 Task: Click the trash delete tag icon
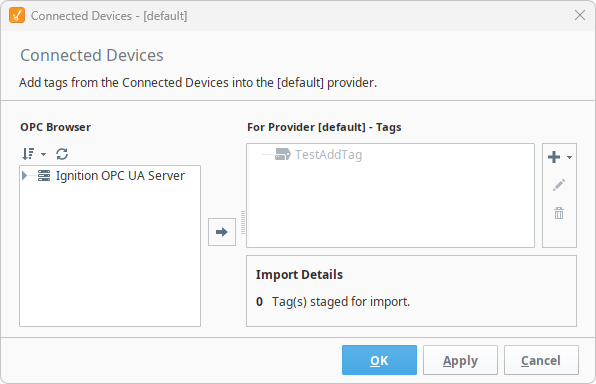[559, 213]
